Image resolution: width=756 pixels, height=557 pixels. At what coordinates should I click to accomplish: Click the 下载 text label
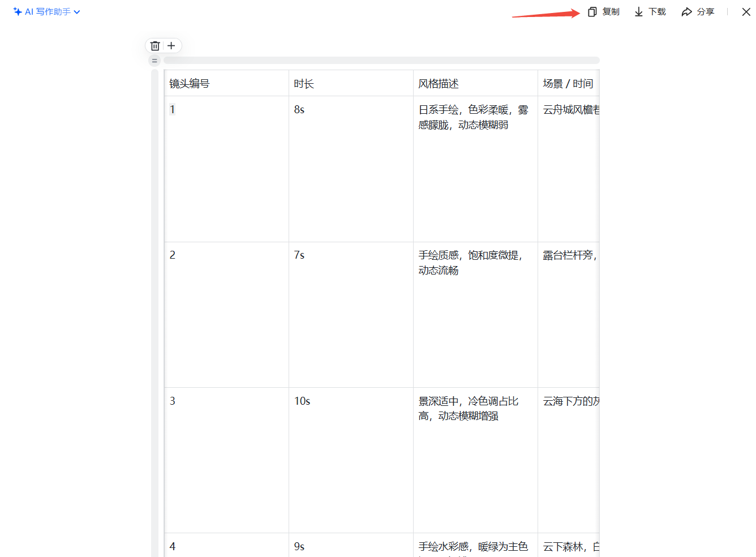click(x=657, y=12)
